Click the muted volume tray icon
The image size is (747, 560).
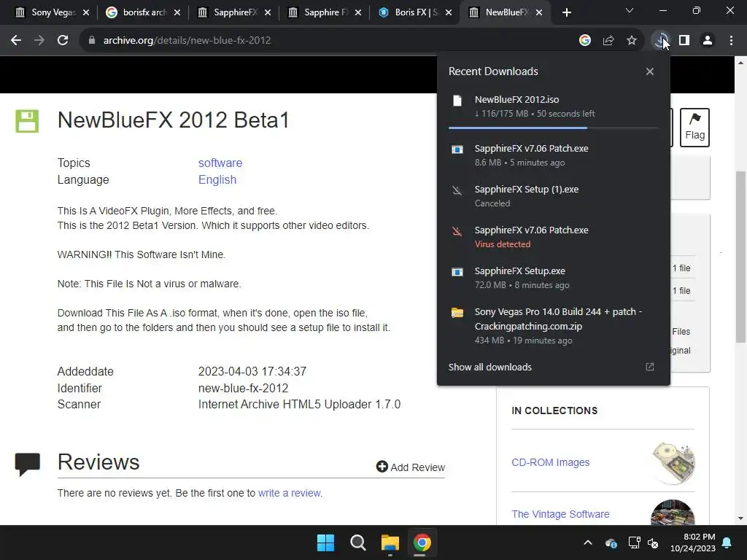pos(653,542)
